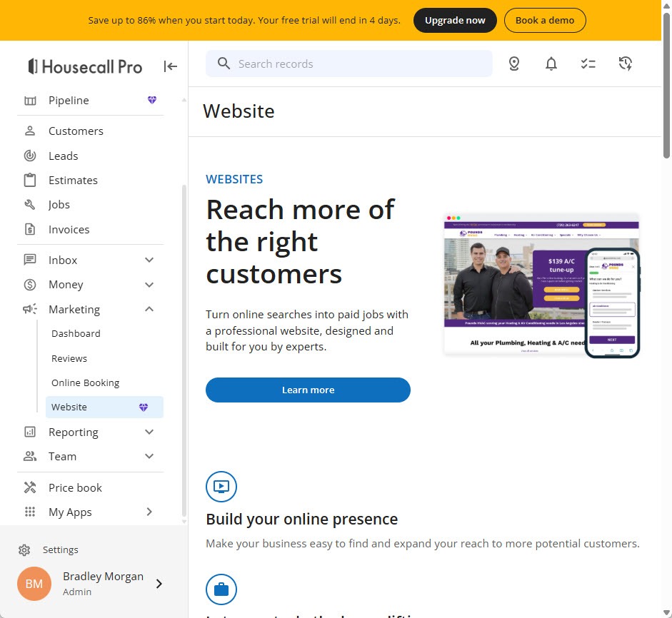672x618 pixels.
Task: Collapse the sidebar with the arrow icon
Action: click(170, 66)
